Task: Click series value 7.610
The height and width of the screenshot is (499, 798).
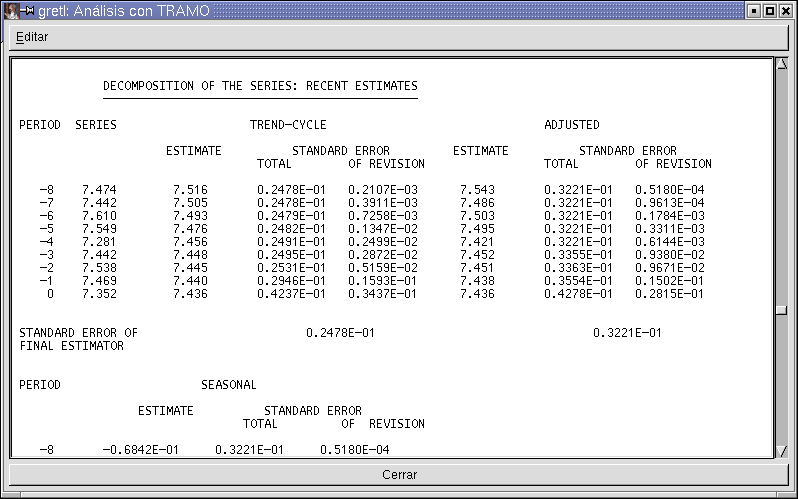Action: [99, 216]
